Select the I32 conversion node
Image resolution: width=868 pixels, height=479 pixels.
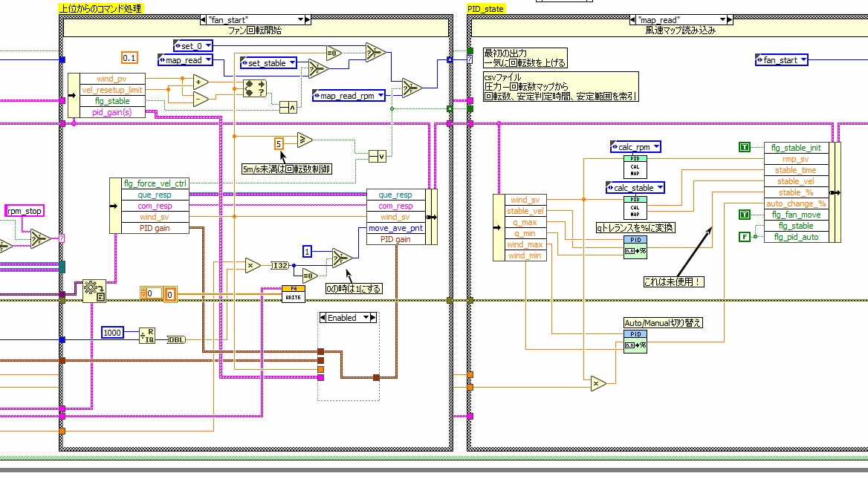280,266
